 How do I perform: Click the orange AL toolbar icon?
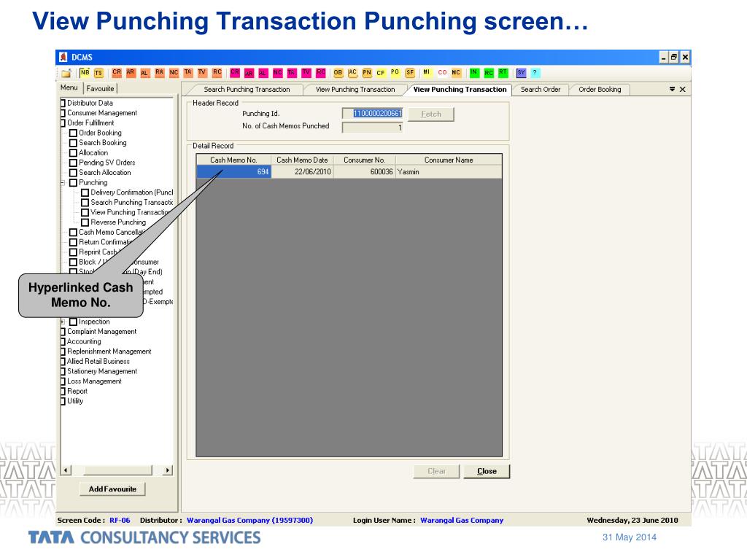145,73
